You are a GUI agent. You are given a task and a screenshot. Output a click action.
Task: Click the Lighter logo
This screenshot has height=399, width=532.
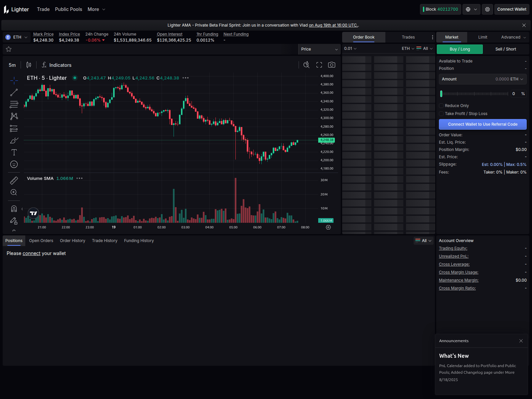[17, 10]
